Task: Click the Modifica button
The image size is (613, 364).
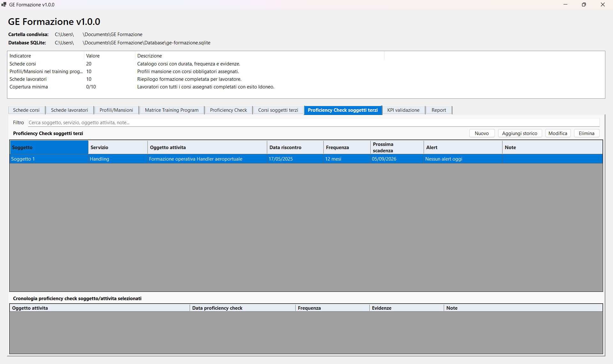Action: pyautogui.click(x=558, y=133)
